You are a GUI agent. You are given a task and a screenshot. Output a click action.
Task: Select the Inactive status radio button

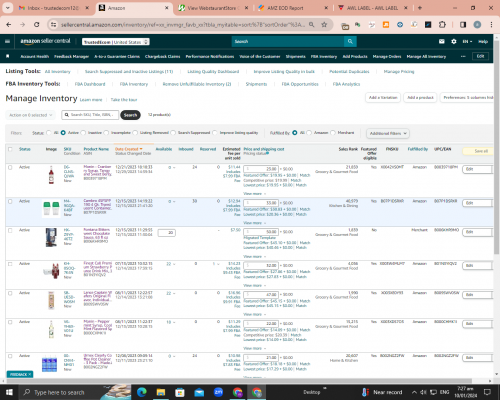tap(83, 133)
